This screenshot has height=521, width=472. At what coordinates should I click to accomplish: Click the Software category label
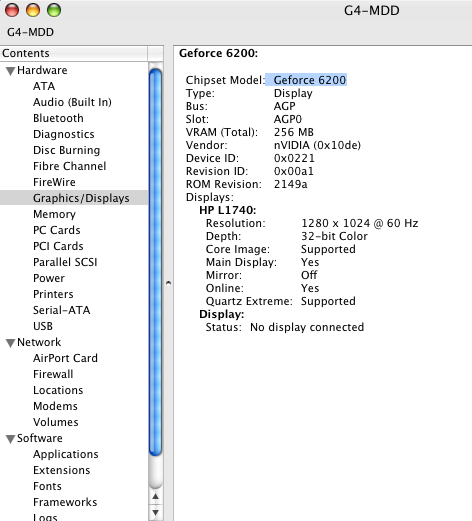tap(40, 438)
